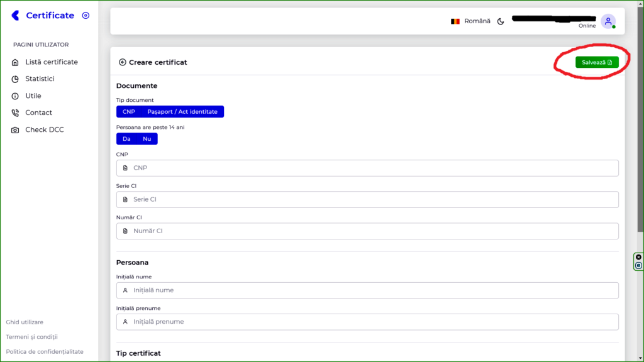Click the Check DCC camera icon

(15, 130)
